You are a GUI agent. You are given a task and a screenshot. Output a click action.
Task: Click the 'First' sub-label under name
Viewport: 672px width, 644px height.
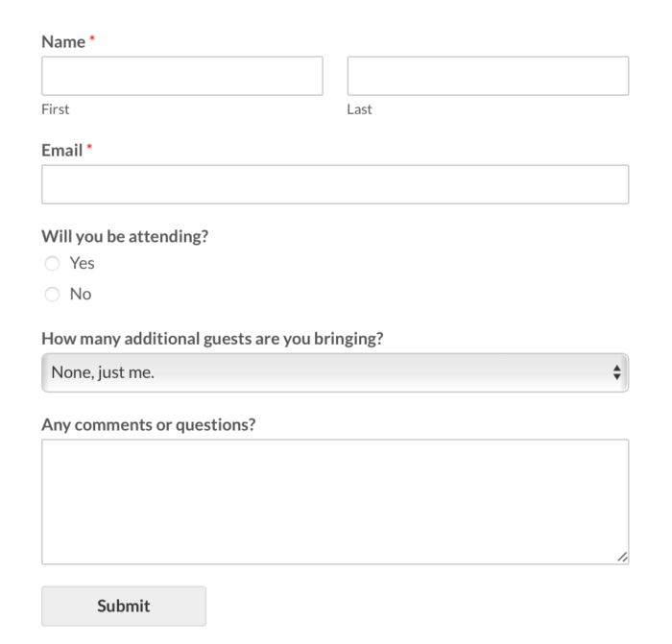55,109
